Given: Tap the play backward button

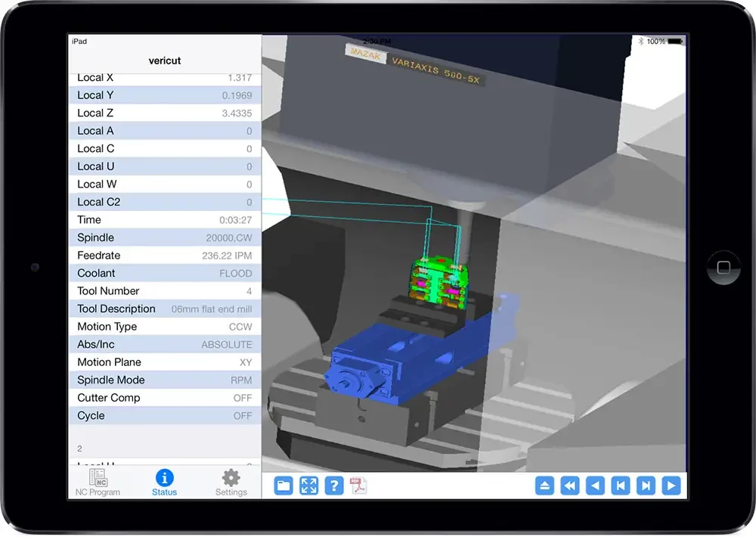Looking at the screenshot, I should coord(595,486).
